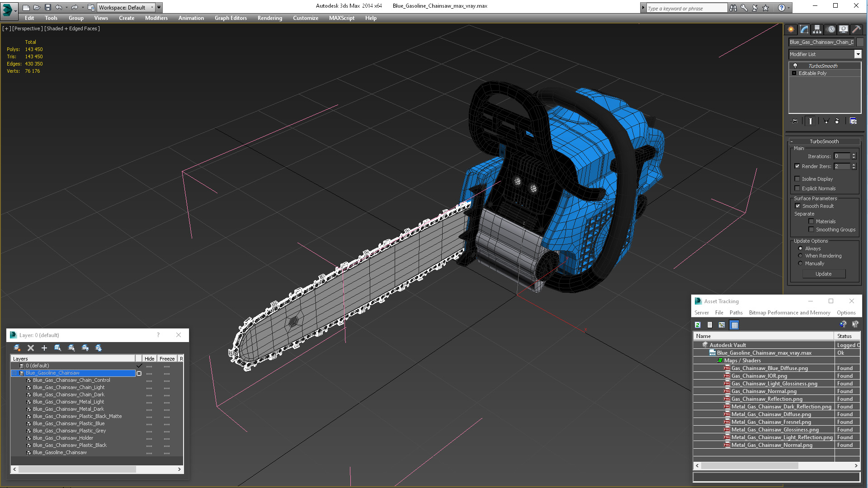Click the Hide column header in Layer dialog
Viewport: 868px width, 488px height.
click(149, 359)
